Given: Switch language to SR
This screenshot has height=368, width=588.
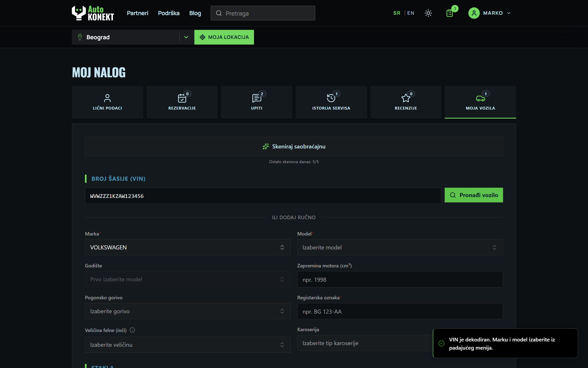Looking at the screenshot, I should point(396,13).
